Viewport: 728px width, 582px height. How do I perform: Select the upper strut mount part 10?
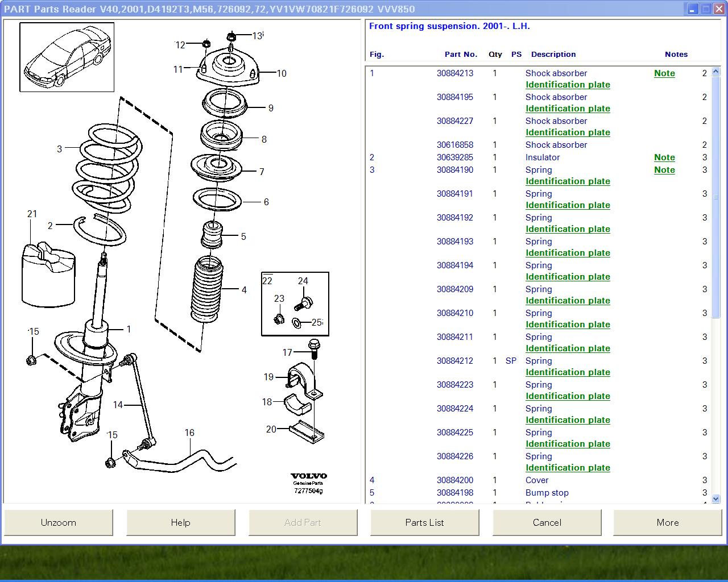[227, 68]
